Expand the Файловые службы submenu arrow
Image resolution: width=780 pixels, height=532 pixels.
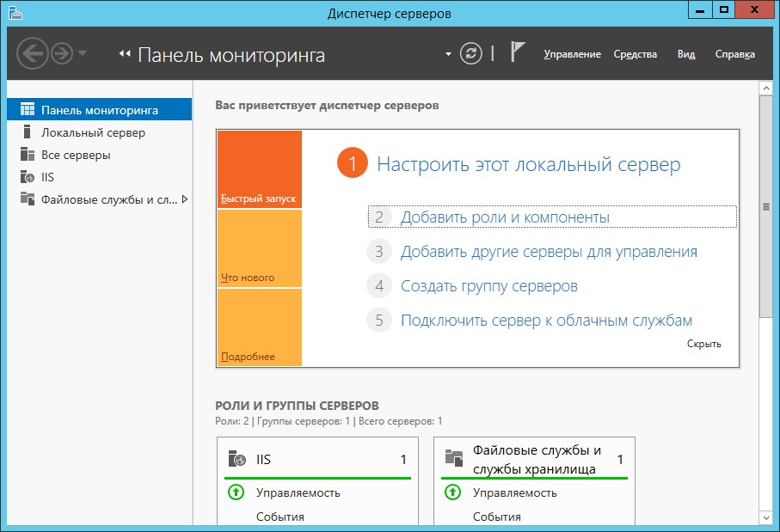click(x=185, y=199)
